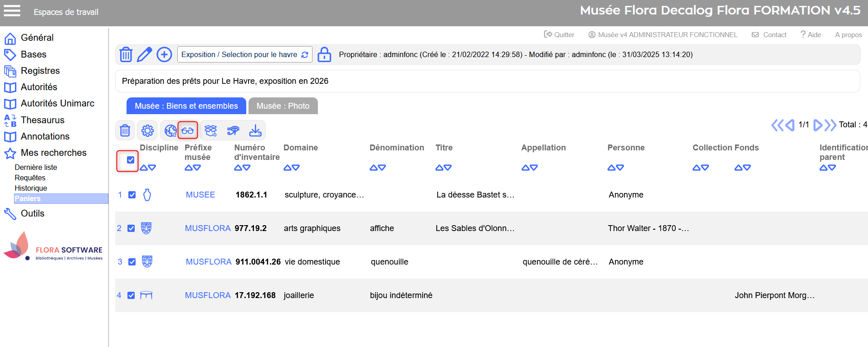This screenshot has width=868, height=347.
Task: Open list settings gear icon
Action: [x=147, y=131]
